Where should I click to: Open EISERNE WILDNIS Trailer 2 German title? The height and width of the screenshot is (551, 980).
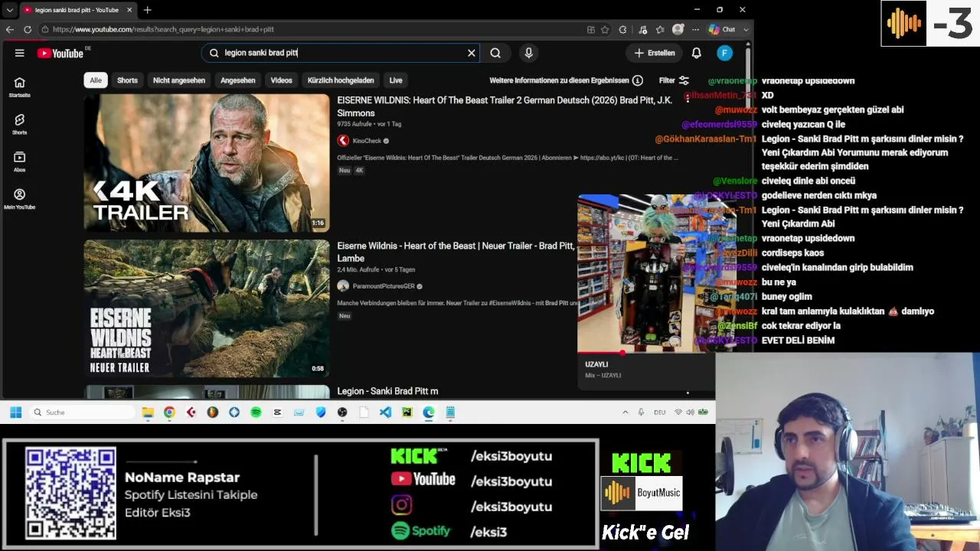tap(505, 106)
